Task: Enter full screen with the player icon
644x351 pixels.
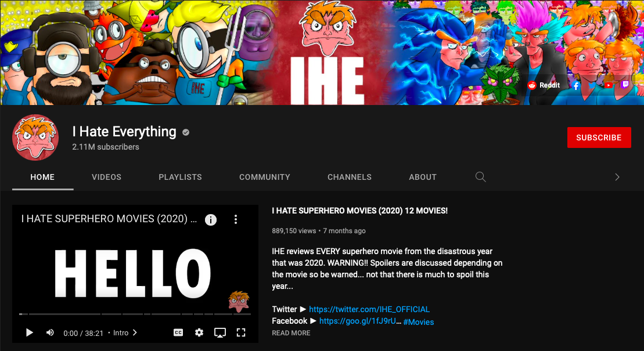Action: click(241, 332)
